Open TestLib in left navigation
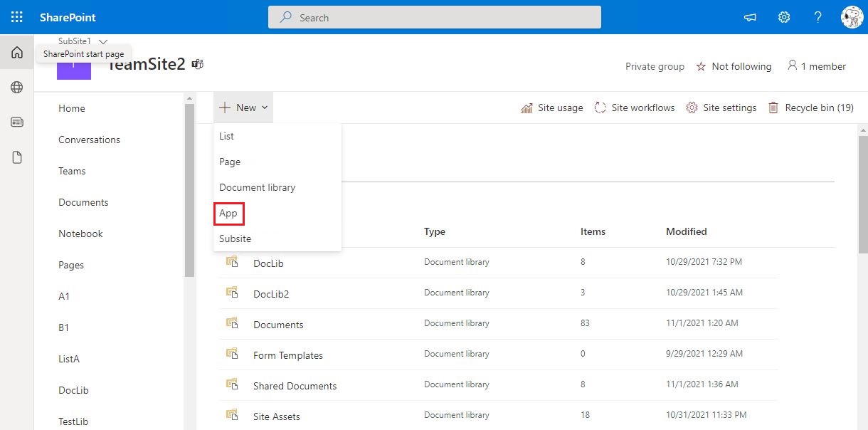The image size is (868, 430). 73,421
